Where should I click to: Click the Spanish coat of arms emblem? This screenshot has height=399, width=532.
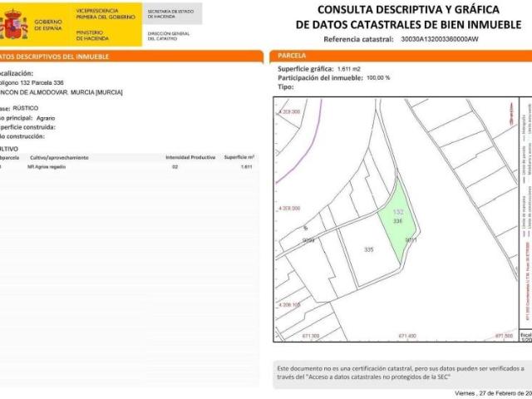14,25
